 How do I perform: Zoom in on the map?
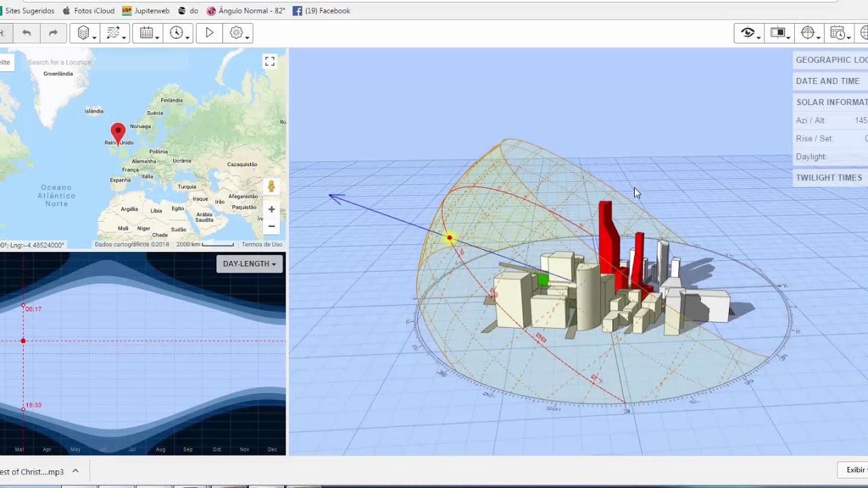pyautogui.click(x=271, y=209)
